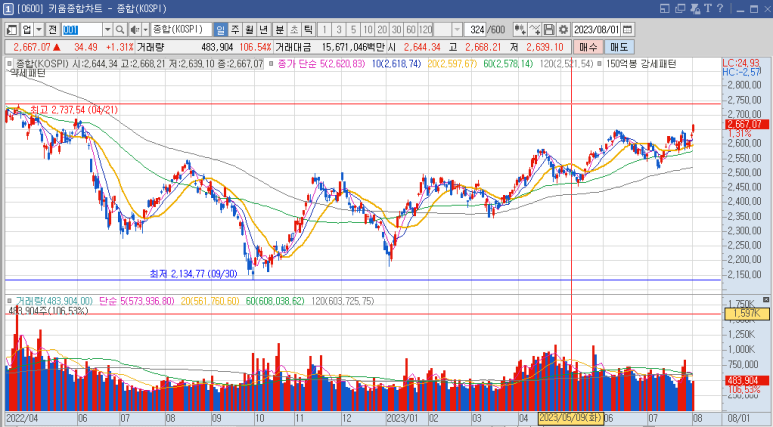Click the question mark help icon
Image resolution: width=773 pixels, height=427 pixels.
[x=720, y=8]
